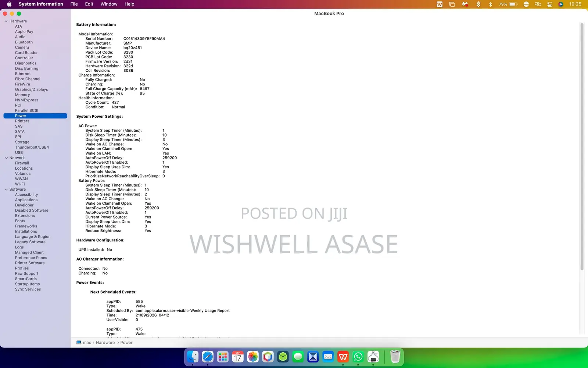
Task: Open the Help menu
Action: [129, 4]
